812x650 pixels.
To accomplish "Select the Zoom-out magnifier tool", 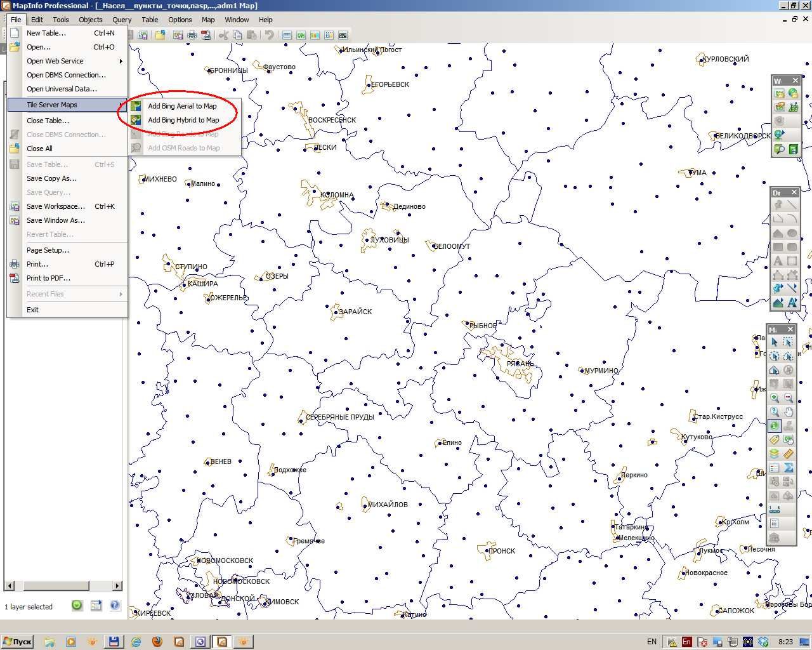I will 789,398.
